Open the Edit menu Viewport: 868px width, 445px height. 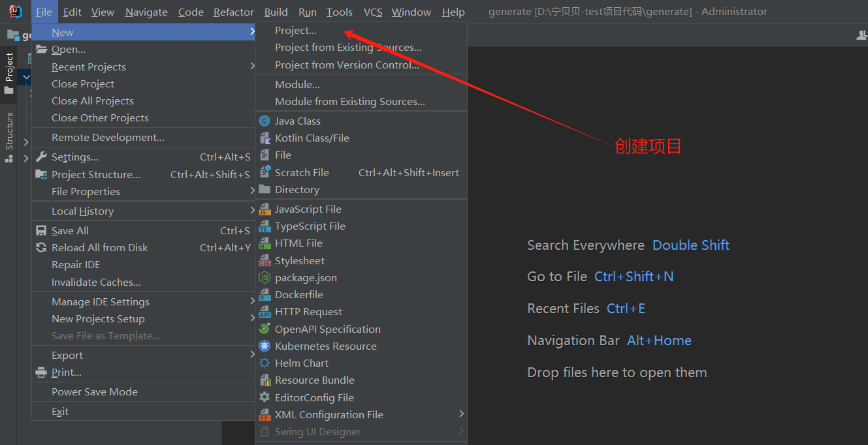tap(72, 12)
